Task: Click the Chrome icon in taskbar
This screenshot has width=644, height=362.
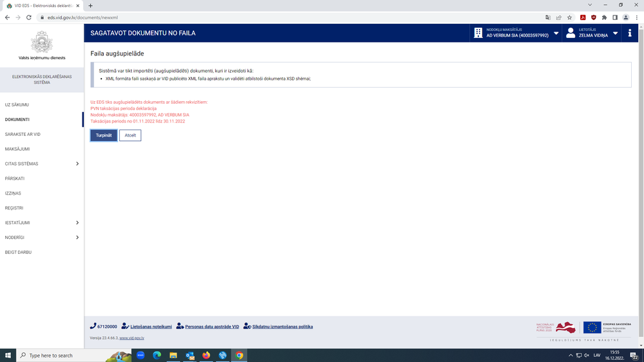Action: [x=239, y=356]
